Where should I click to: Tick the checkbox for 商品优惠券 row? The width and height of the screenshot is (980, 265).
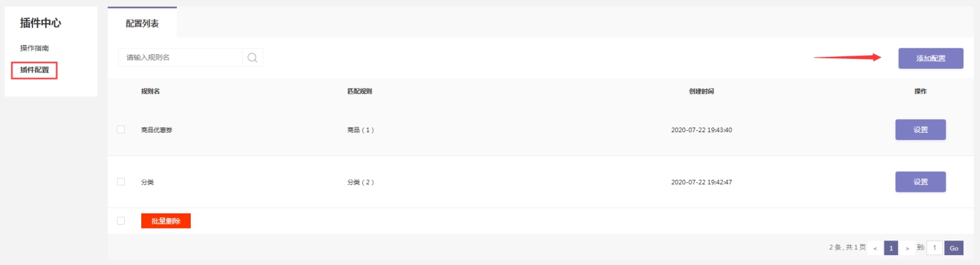click(x=121, y=130)
